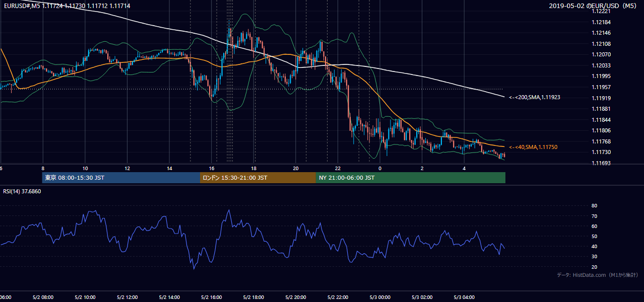Click hour tick 12 above the session bars
The width and height of the screenshot is (644, 302).
[x=127, y=168]
